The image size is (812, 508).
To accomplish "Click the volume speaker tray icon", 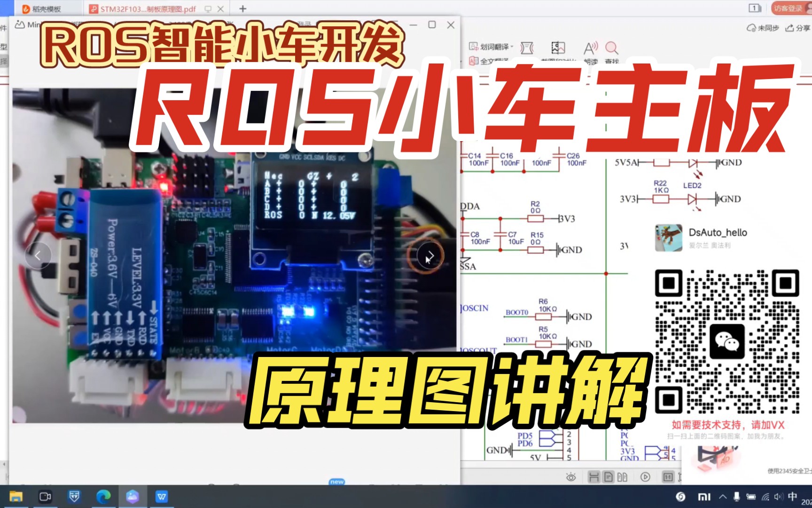I will pyautogui.click(x=779, y=496).
